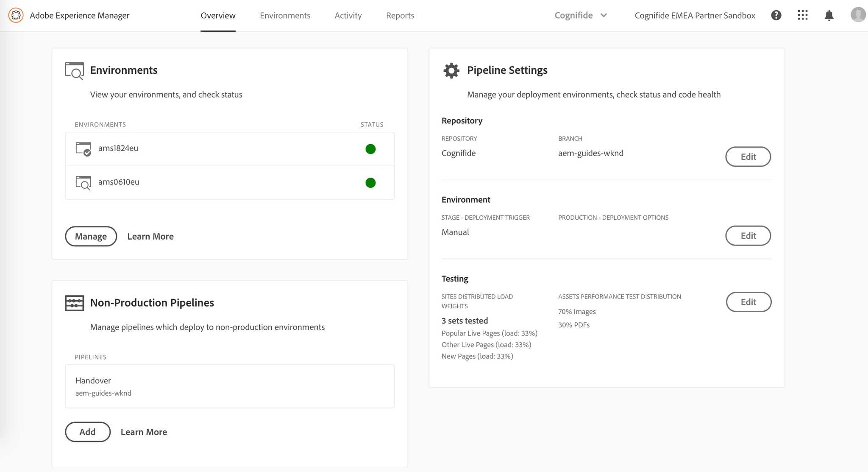Screen dimensions: 868x472
Task: Click the '30% PDFs' value
Action: 574,325
